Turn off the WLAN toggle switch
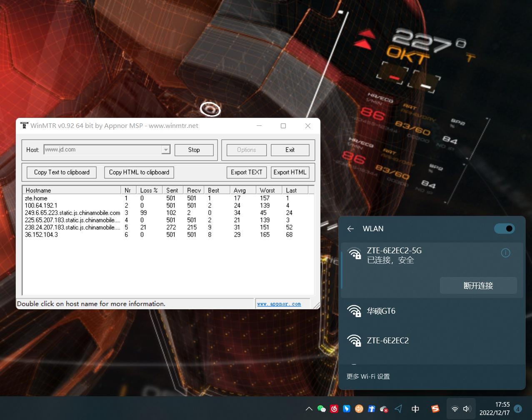 tap(504, 228)
